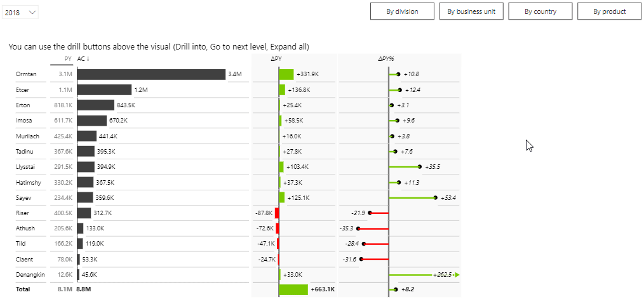Click the By division button

point(402,11)
